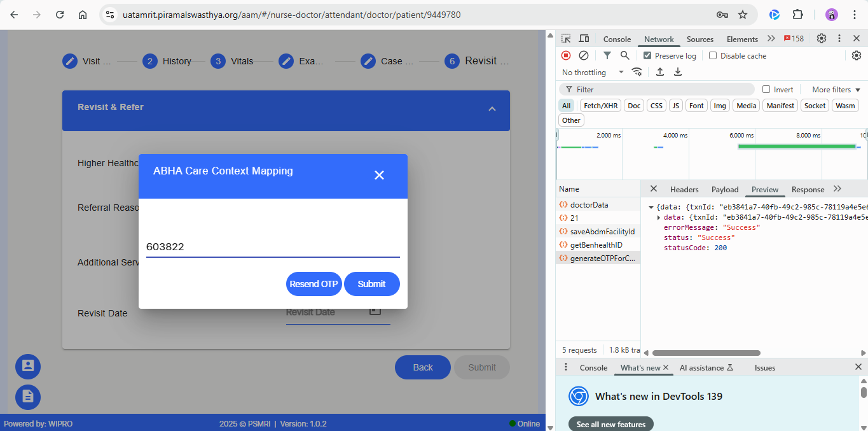This screenshot has width=868, height=431.
Task: Click the record network log icon
Action: pos(565,56)
